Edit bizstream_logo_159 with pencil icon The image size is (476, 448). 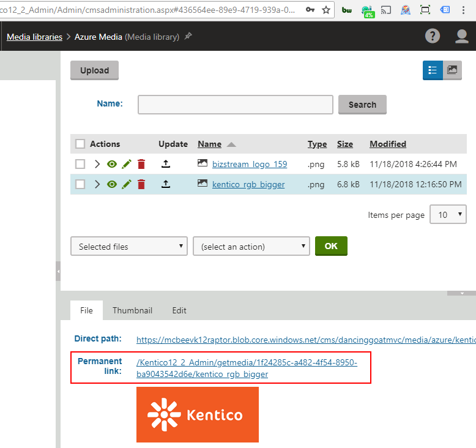pos(127,164)
